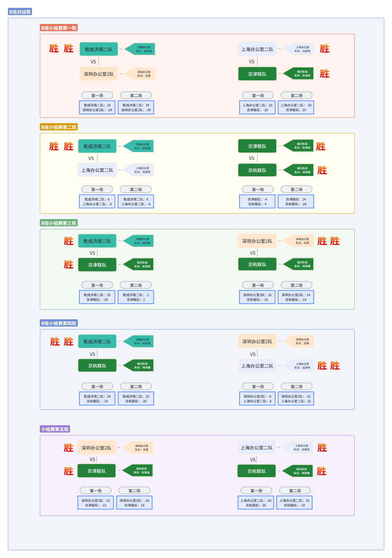The image size is (392, 558).
Task: Click score box 乾成济南二队: 24, 深圳办公室2队: -24
Action: pos(97,107)
